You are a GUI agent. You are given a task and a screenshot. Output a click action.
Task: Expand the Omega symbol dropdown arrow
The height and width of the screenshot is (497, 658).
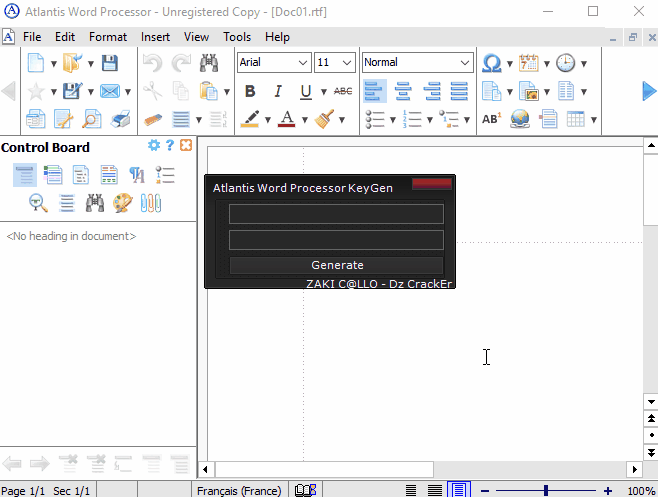click(x=509, y=64)
